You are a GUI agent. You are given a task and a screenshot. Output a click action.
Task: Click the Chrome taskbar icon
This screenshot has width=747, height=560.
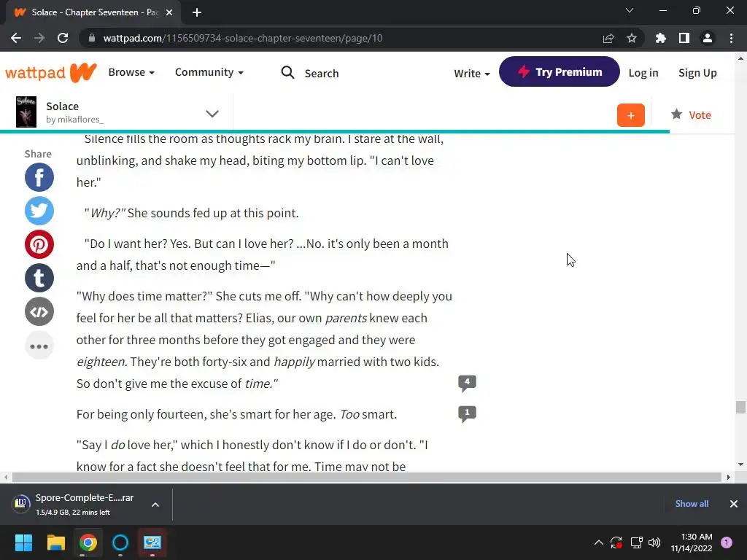click(88, 542)
